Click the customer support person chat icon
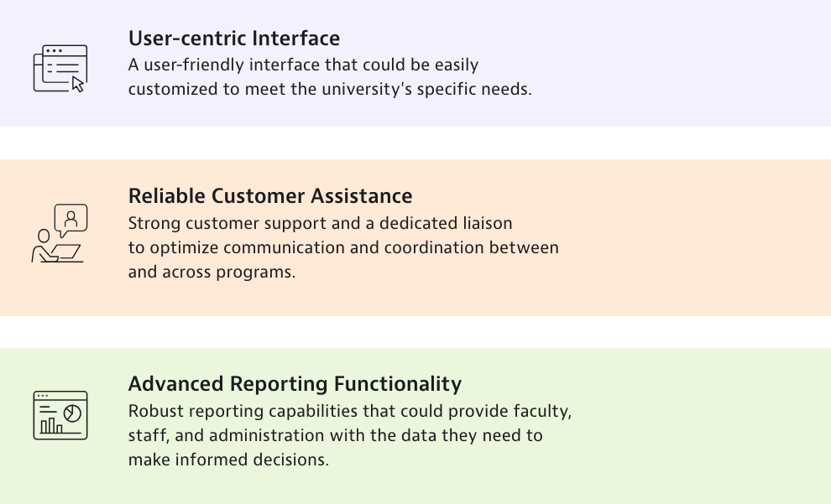 pyautogui.click(x=60, y=234)
